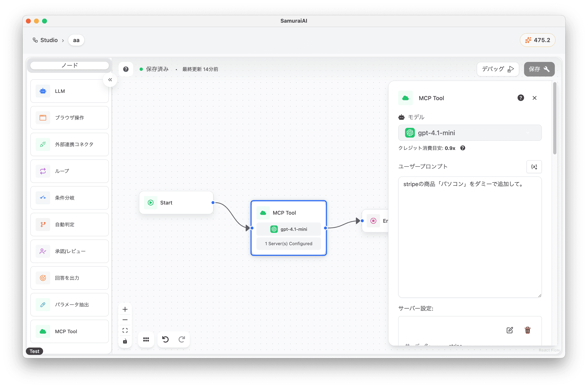Image resolution: width=588 pixels, height=388 pixels.
Task: Undo the last canvas action
Action: click(165, 339)
